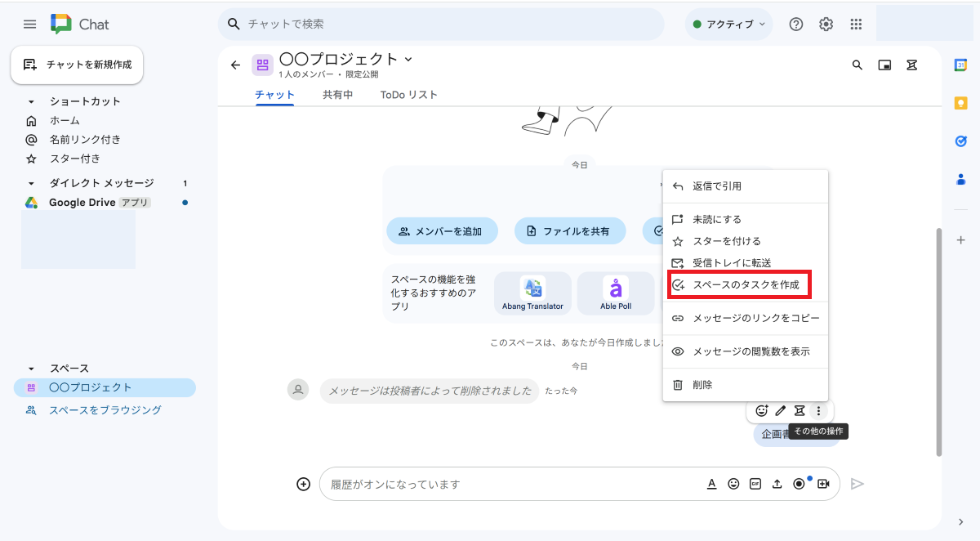Open the main menu hamburger icon
The width and height of the screenshot is (980, 541).
[x=30, y=25]
